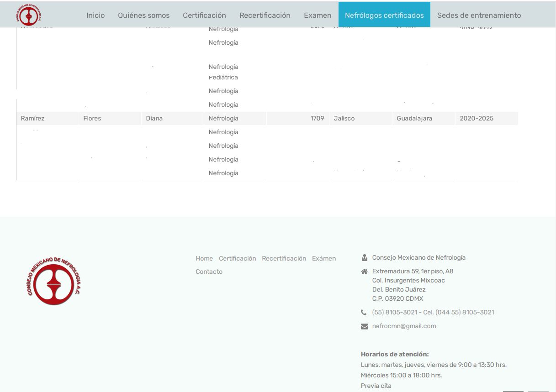Go to Quiénes somos page
The width and height of the screenshot is (556, 392).
(143, 15)
